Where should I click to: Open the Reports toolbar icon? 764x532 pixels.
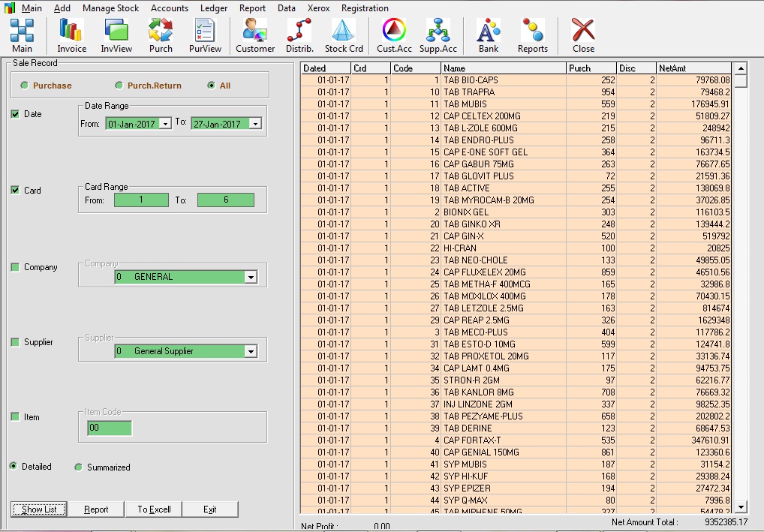click(533, 35)
